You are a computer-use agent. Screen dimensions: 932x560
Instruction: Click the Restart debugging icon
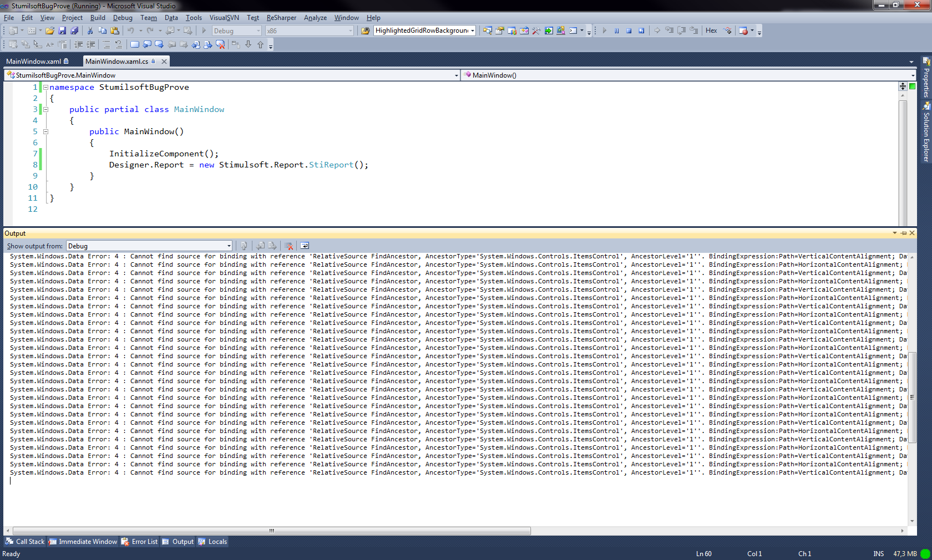click(x=641, y=31)
